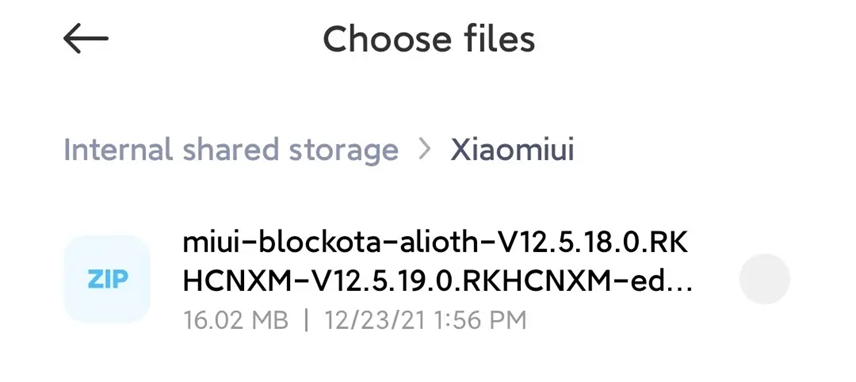Go back using the left arrow
856x382 pixels.
click(x=86, y=38)
